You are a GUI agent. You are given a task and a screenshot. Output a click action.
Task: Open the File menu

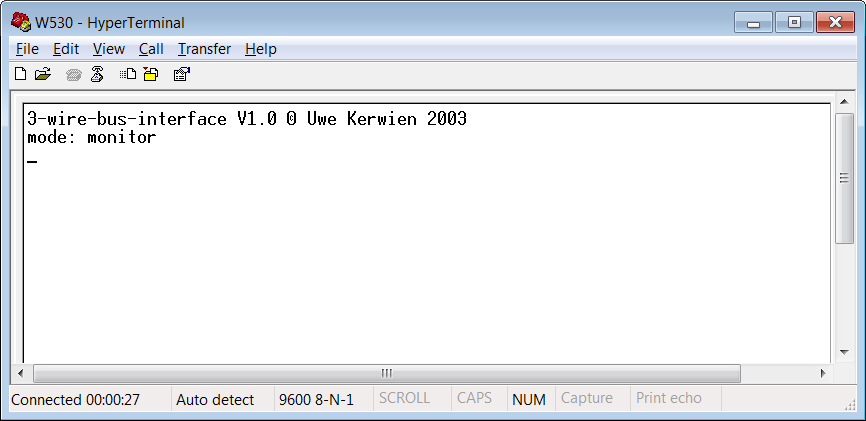(x=27, y=49)
